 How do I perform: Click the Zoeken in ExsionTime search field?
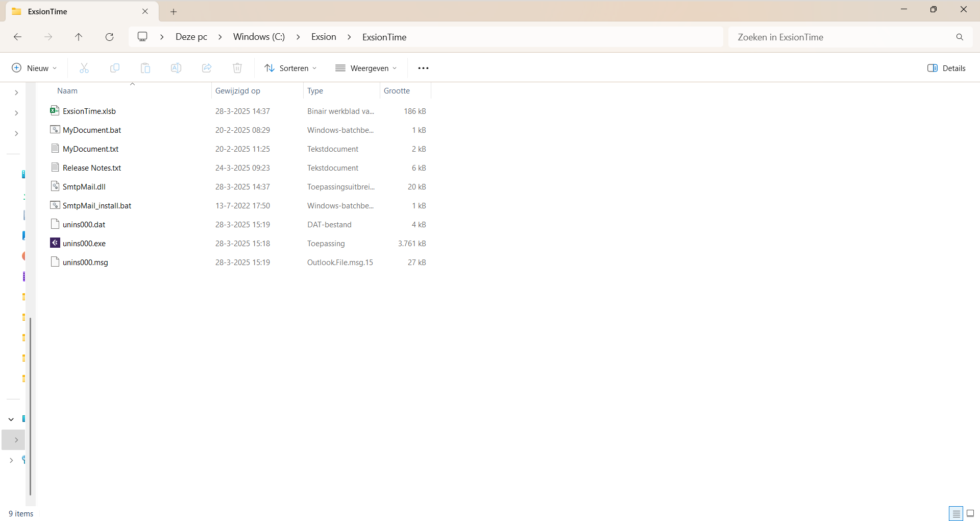(x=842, y=37)
